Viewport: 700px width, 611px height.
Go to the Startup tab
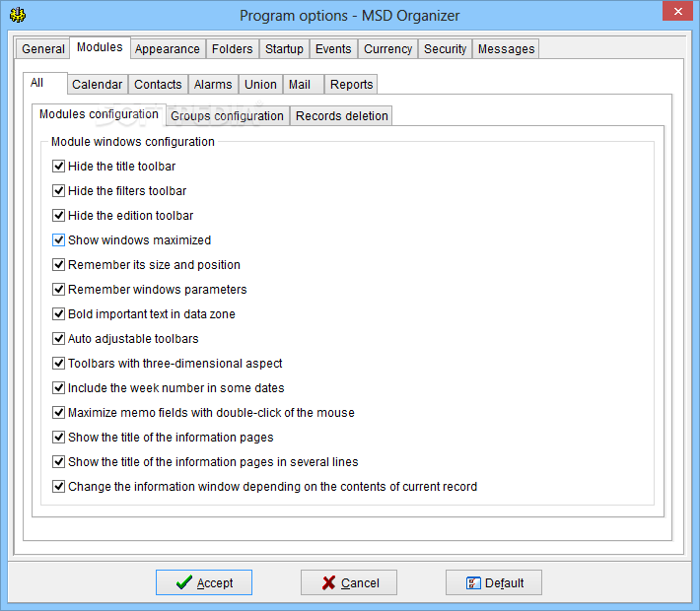pos(284,48)
